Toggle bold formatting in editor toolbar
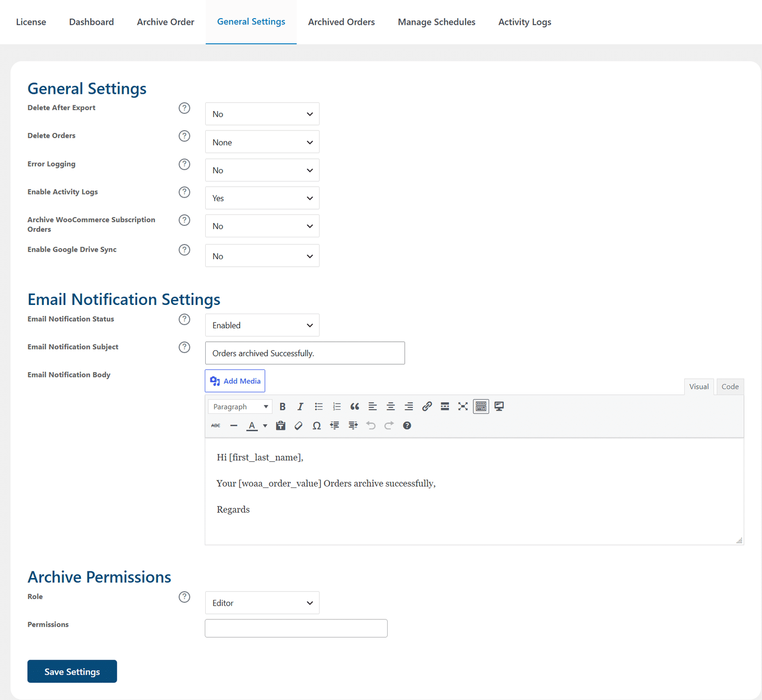Screen dimensions: 762x700 point(282,406)
